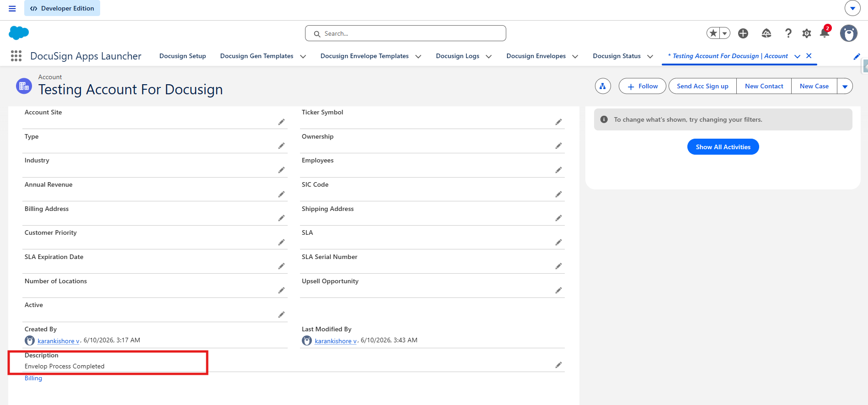Open karankishore v link under Last Modified By
This screenshot has height=405, width=868.
click(336, 341)
